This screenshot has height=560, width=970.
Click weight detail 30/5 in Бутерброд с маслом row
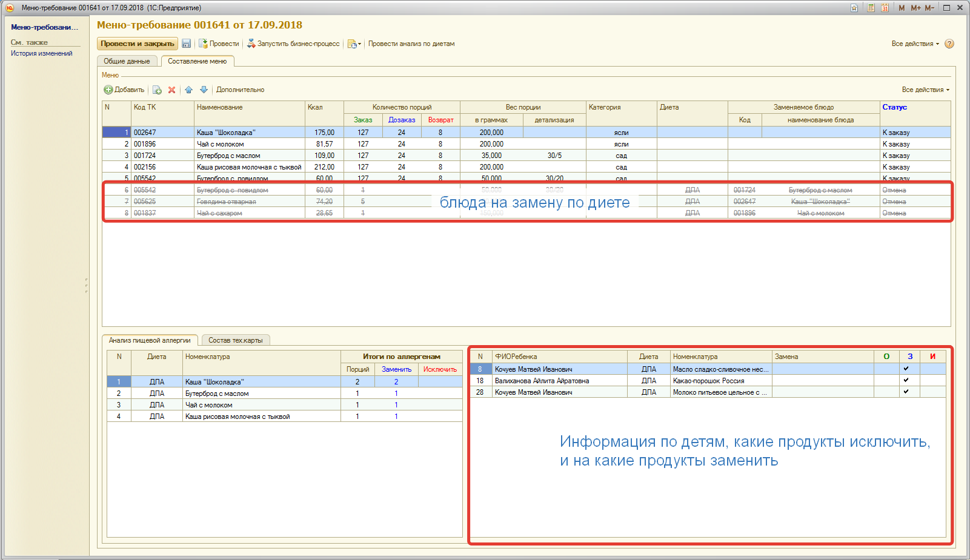554,156
